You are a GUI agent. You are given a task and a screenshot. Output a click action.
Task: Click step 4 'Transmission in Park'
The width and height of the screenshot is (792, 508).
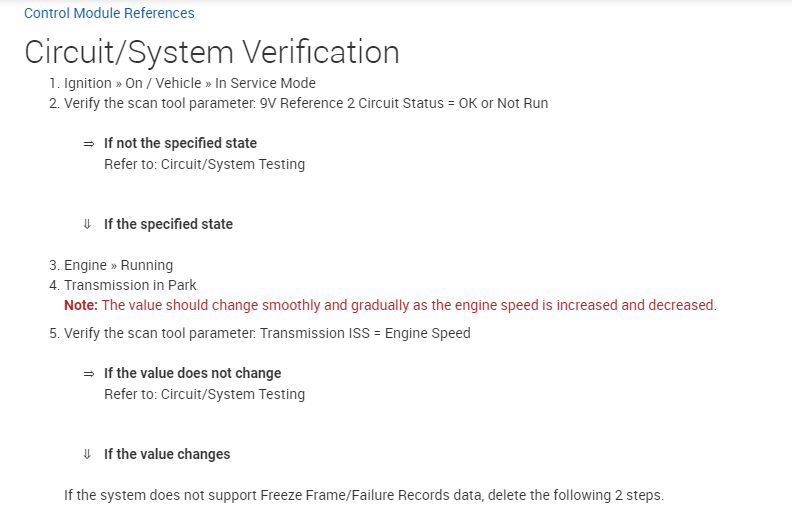click(130, 285)
